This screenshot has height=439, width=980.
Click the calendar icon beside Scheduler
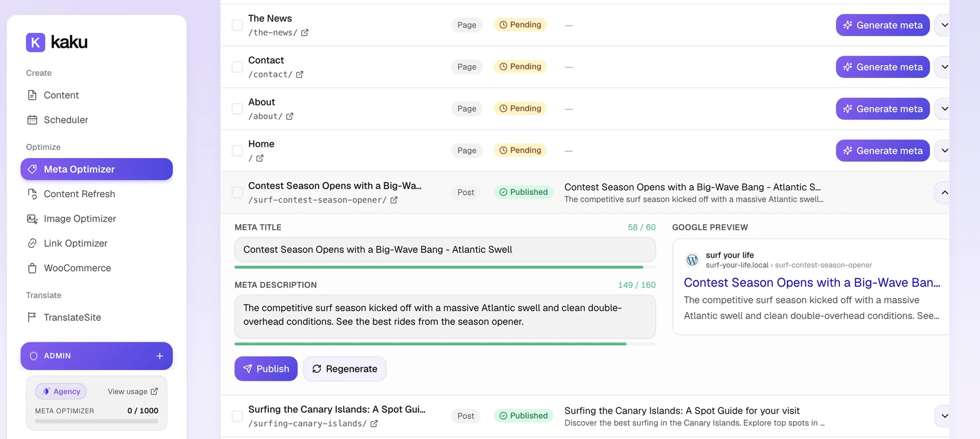click(32, 120)
